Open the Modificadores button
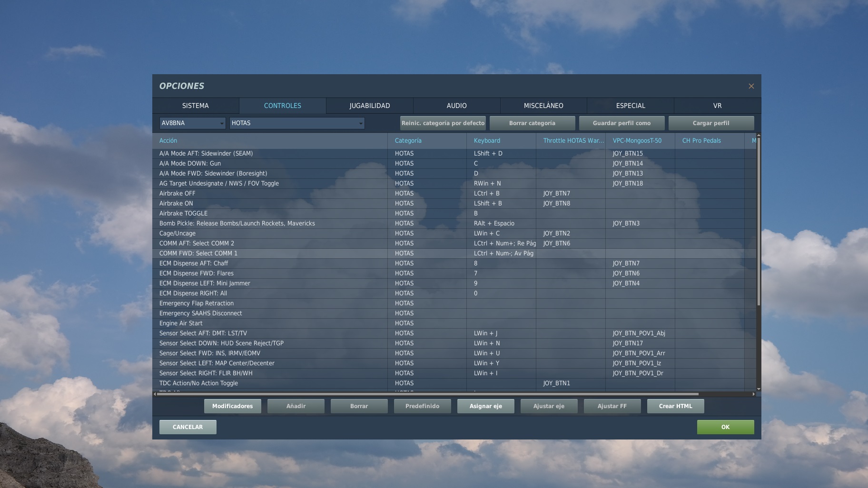The width and height of the screenshot is (868, 488). click(233, 406)
